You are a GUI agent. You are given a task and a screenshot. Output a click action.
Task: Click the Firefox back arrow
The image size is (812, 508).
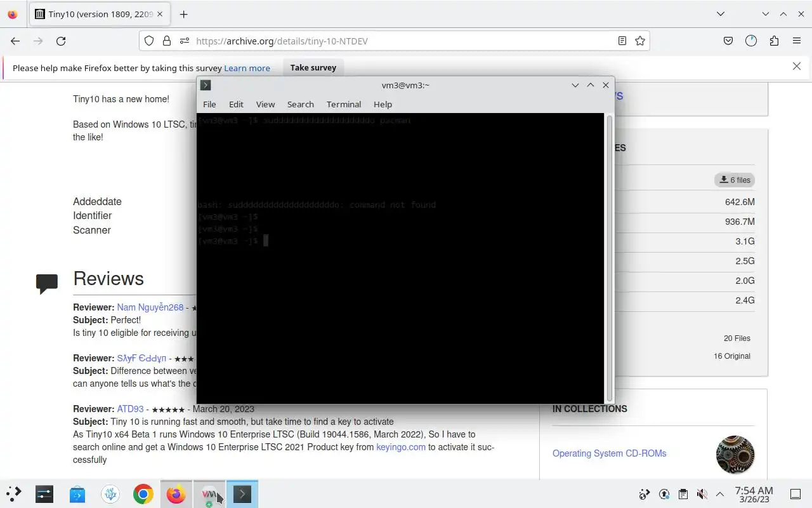tap(15, 41)
